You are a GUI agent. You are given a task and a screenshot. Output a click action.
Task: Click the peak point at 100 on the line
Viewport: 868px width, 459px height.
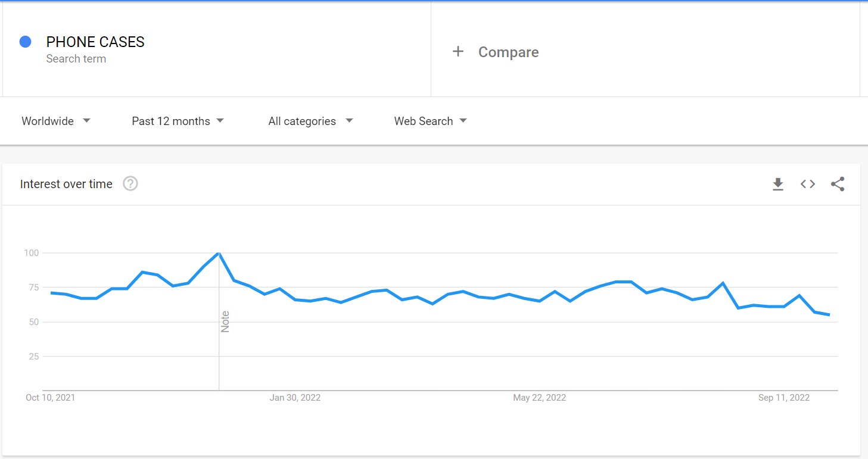click(x=219, y=253)
